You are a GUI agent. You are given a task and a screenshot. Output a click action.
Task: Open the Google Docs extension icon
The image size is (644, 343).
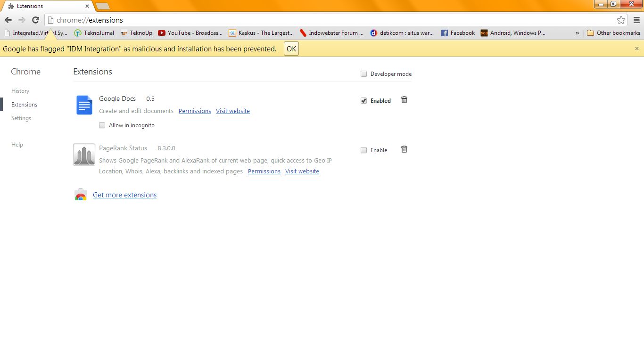coord(84,105)
